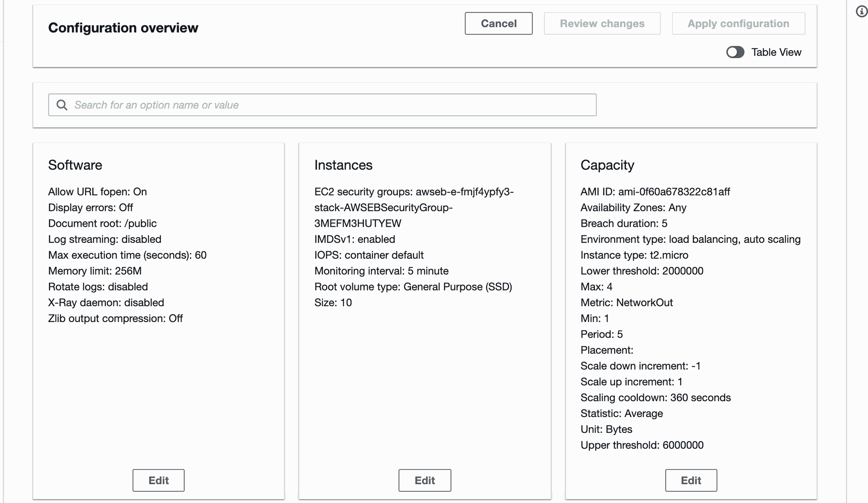Click 'Max execution time (seconds): 60'
The height and width of the screenshot is (503, 868).
click(x=127, y=255)
